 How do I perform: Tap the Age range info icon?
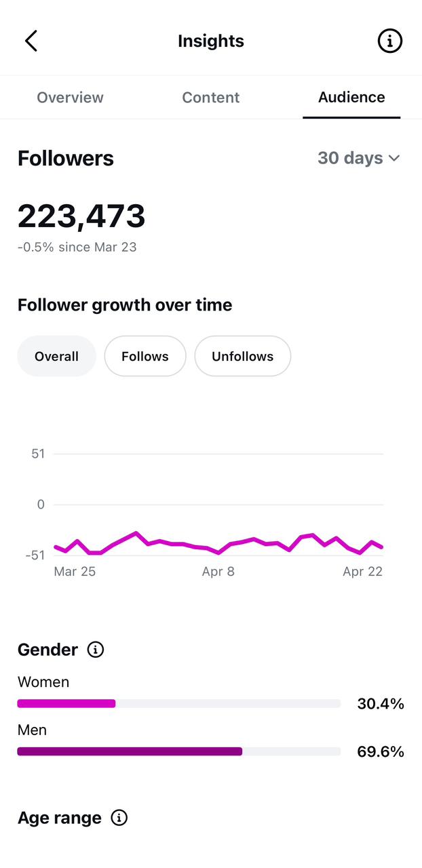point(119,818)
